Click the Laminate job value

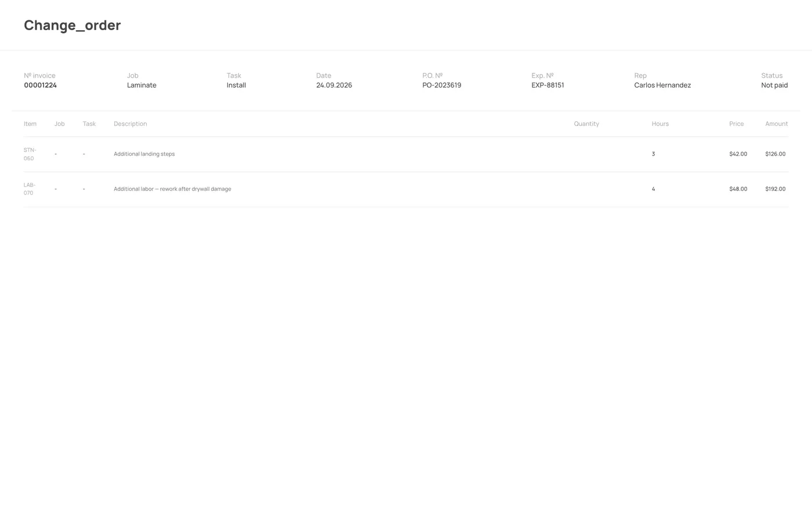click(142, 85)
